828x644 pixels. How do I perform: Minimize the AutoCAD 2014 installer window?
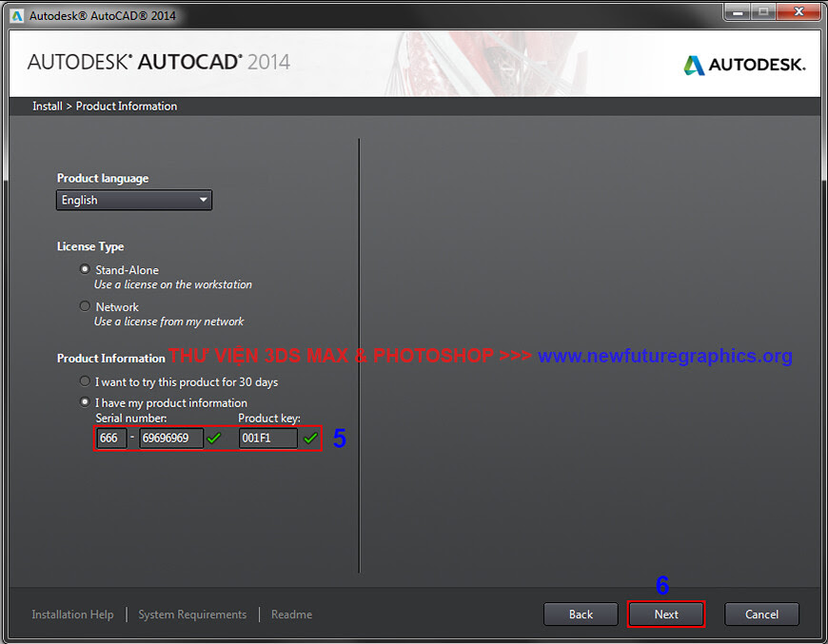pos(738,11)
